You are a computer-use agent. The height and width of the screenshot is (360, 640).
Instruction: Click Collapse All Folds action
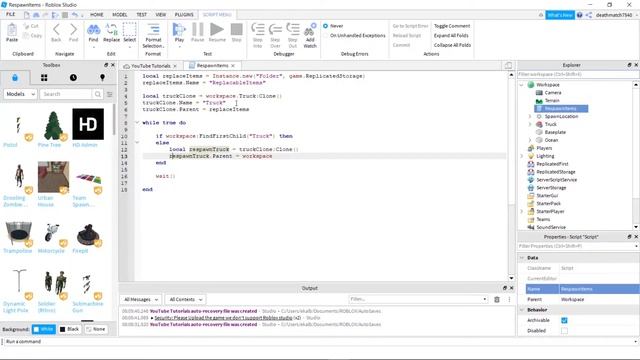coord(452,45)
